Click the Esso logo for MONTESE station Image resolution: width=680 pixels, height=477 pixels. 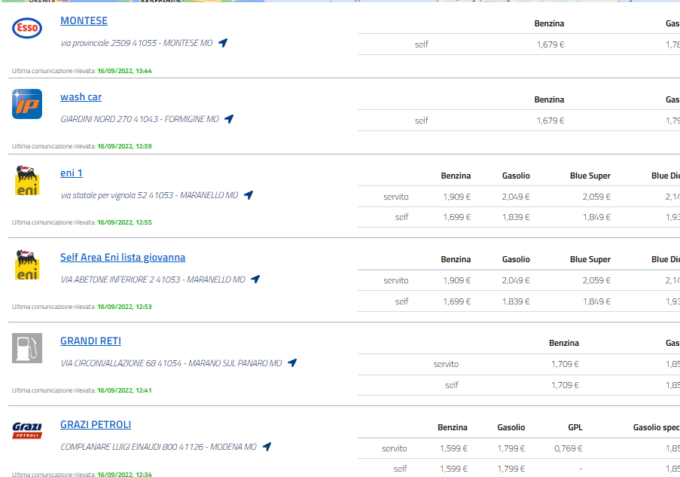(27, 28)
